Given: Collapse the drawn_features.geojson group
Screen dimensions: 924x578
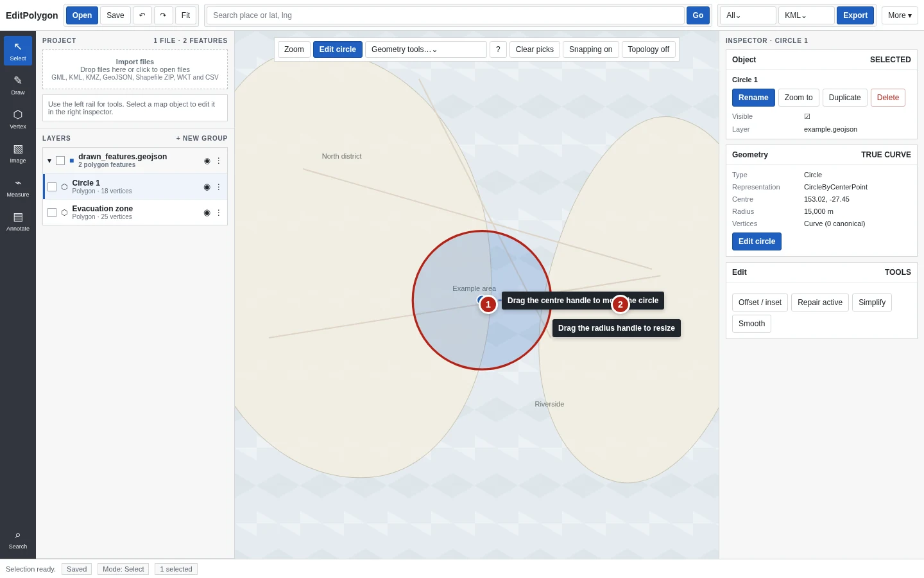Looking at the screenshot, I should coord(49,161).
